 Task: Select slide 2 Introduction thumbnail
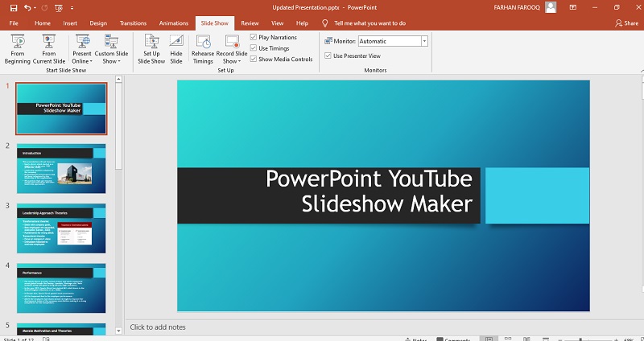(x=61, y=168)
